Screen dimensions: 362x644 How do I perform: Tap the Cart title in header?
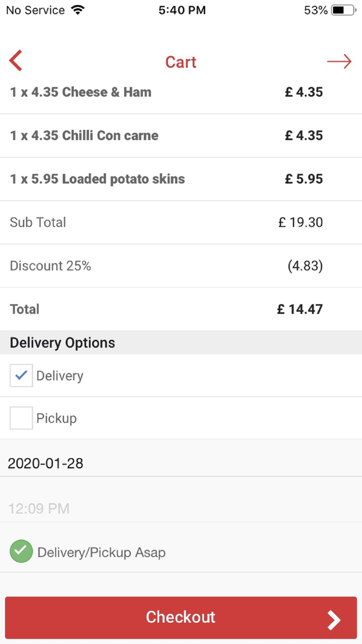(180, 62)
